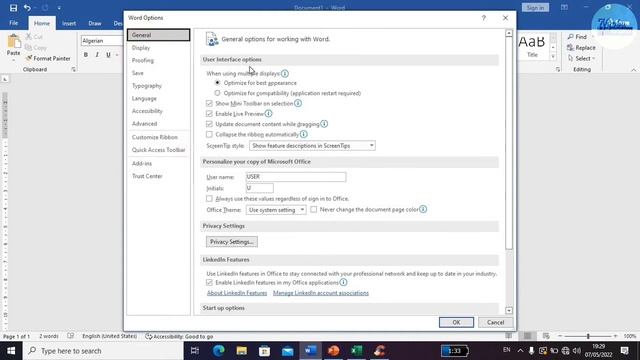Select Display in Word Options sidebar

click(158, 48)
